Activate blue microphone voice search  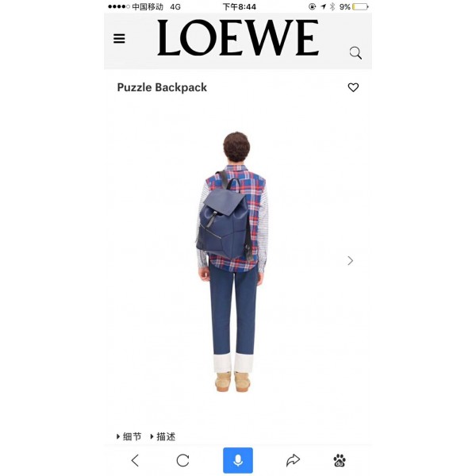[x=238, y=460]
